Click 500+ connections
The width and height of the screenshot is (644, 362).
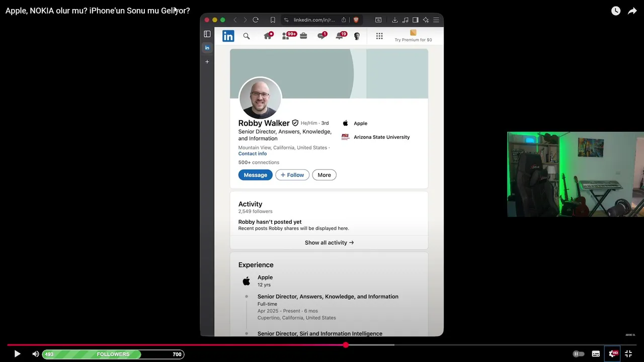pos(259,162)
